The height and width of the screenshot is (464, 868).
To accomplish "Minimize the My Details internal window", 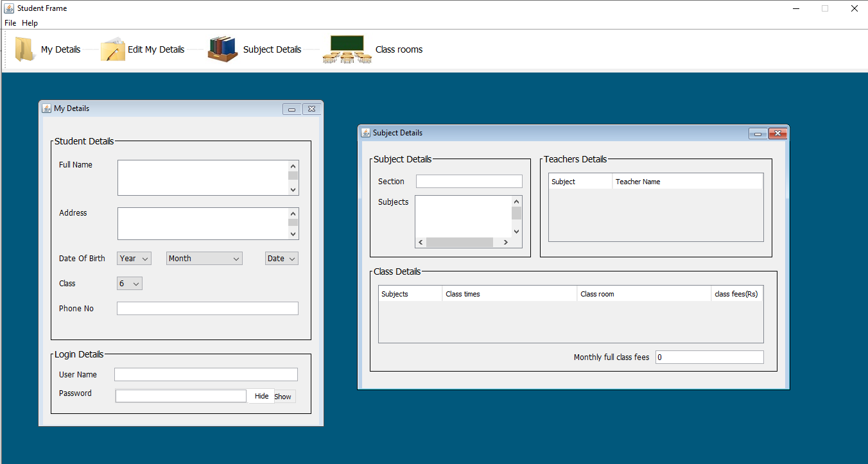I will click(292, 109).
